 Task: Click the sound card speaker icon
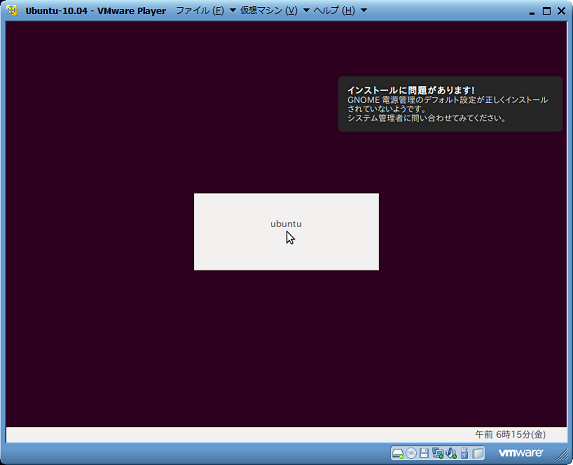[x=451, y=453]
